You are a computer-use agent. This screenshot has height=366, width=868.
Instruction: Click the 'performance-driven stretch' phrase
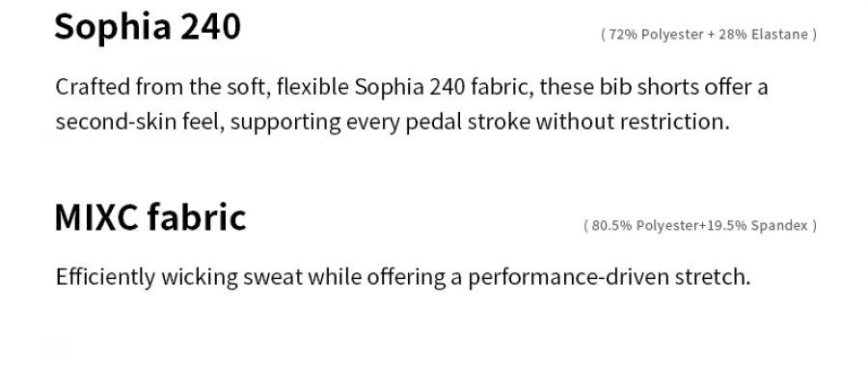click(609, 277)
